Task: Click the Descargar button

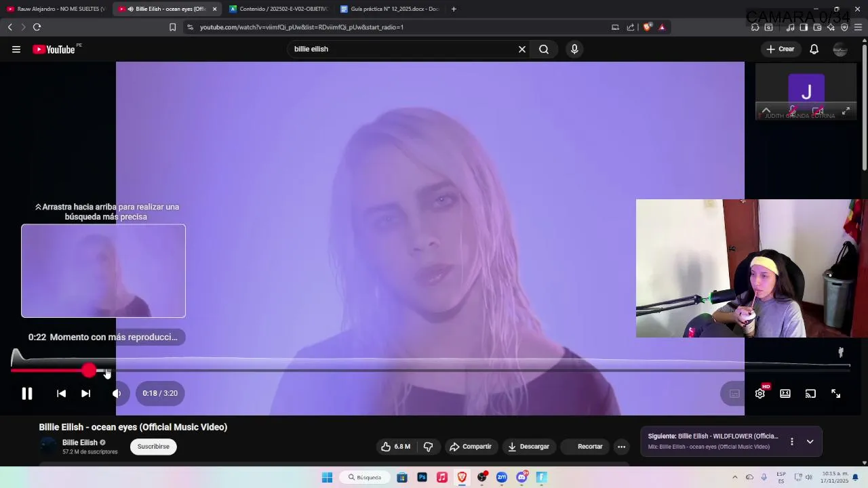Action: (x=528, y=447)
